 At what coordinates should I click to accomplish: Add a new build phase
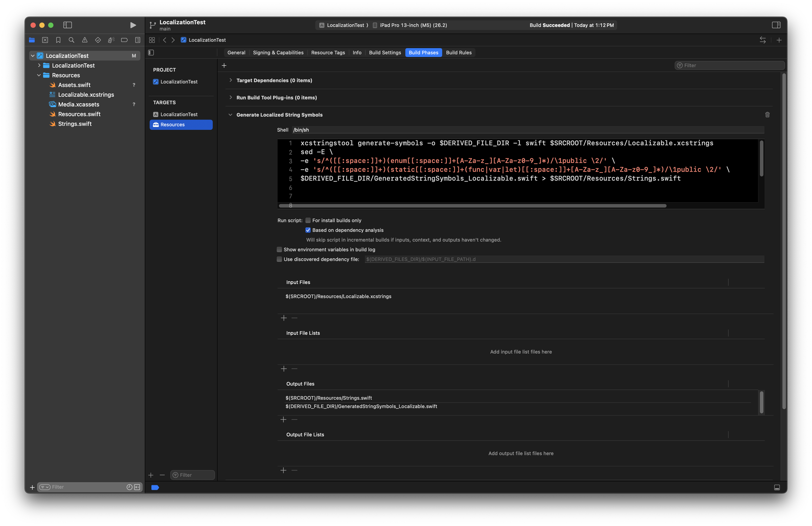(x=224, y=65)
